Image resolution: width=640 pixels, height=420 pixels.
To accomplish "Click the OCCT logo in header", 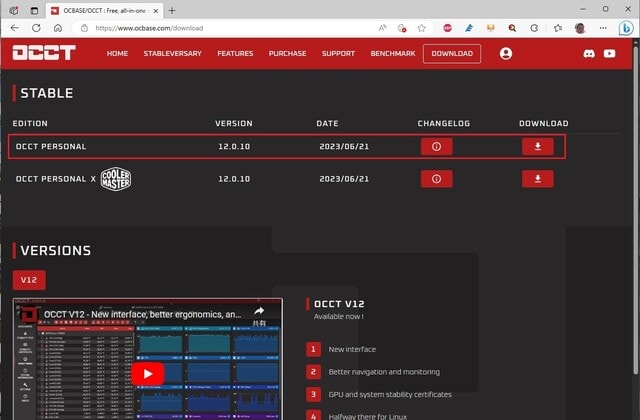I will click(44, 53).
